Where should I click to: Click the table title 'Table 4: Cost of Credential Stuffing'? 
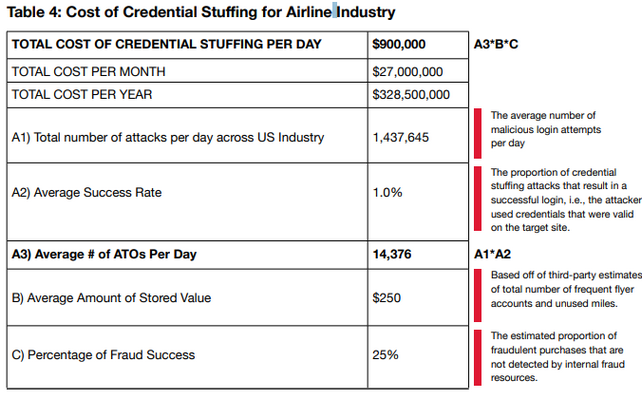(201, 12)
